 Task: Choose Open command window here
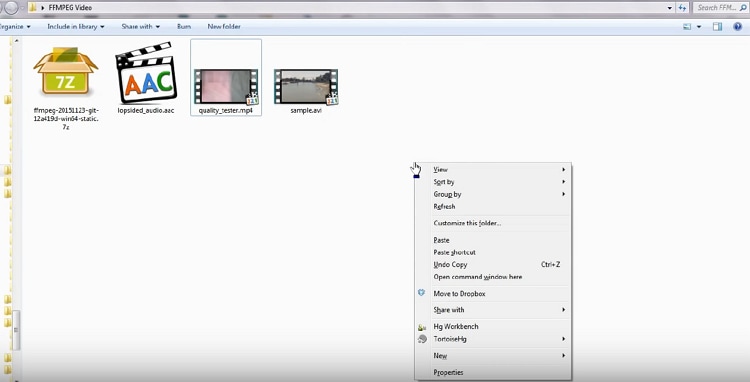pos(493,277)
